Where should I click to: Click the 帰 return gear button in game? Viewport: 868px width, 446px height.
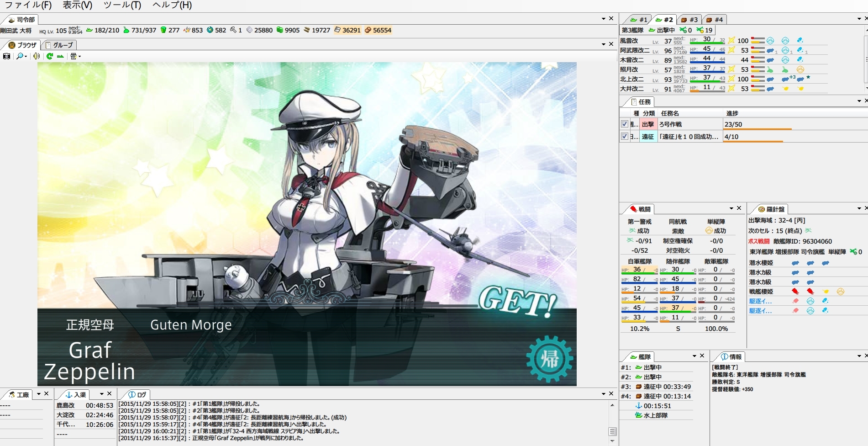coord(549,359)
